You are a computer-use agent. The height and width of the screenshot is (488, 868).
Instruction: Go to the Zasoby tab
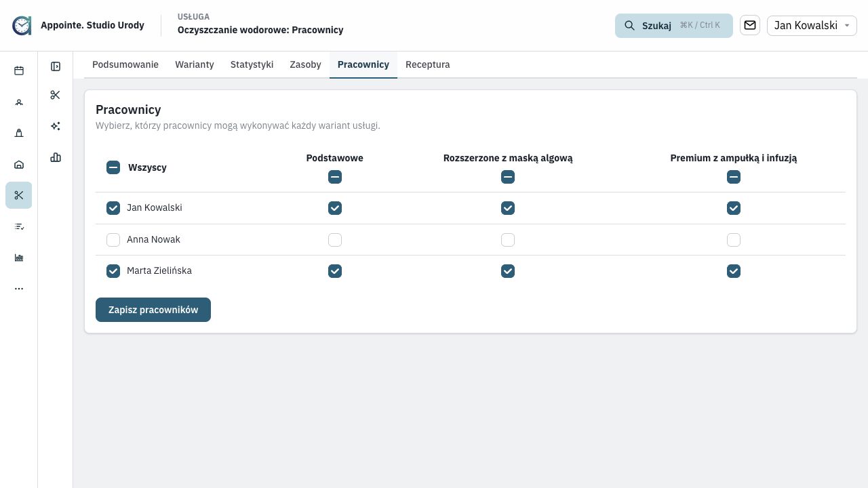point(305,64)
